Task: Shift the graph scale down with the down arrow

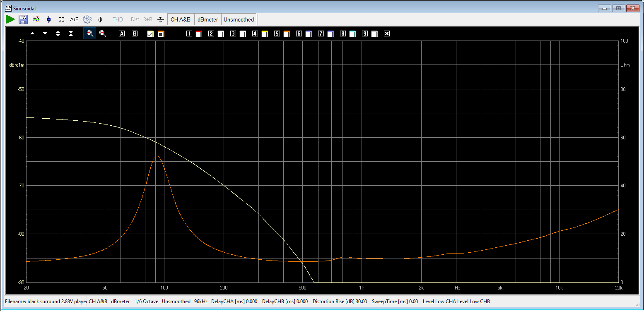Action: coord(45,33)
